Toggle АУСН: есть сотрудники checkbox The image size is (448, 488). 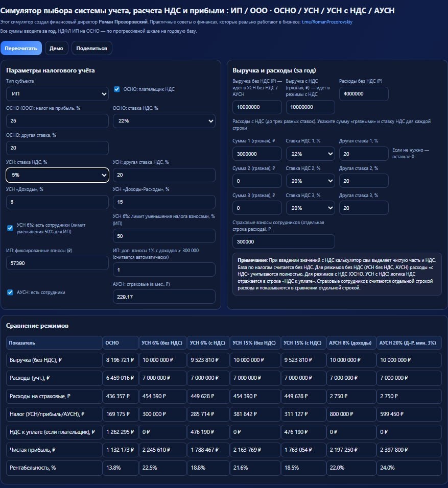[x=10, y=292]
